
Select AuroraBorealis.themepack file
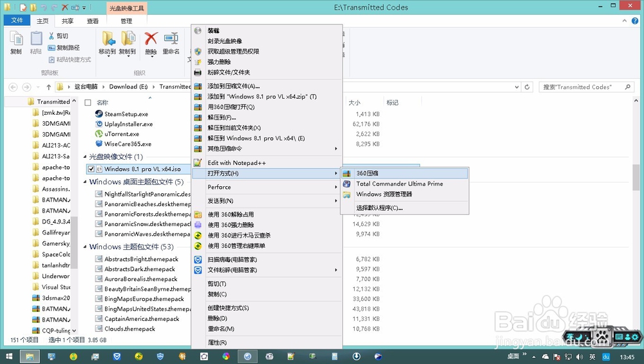click(141, 279)
